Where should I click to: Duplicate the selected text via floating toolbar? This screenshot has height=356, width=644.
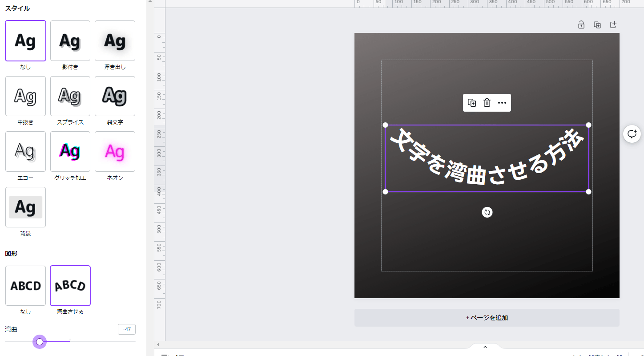pyautogui.click(x=472, y=103)
